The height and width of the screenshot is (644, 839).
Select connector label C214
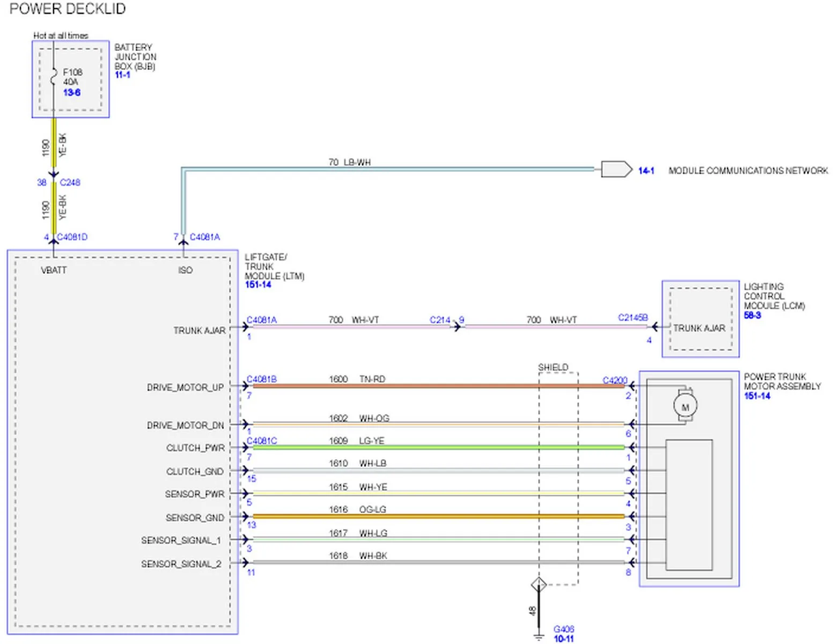[x=440, y=320]
